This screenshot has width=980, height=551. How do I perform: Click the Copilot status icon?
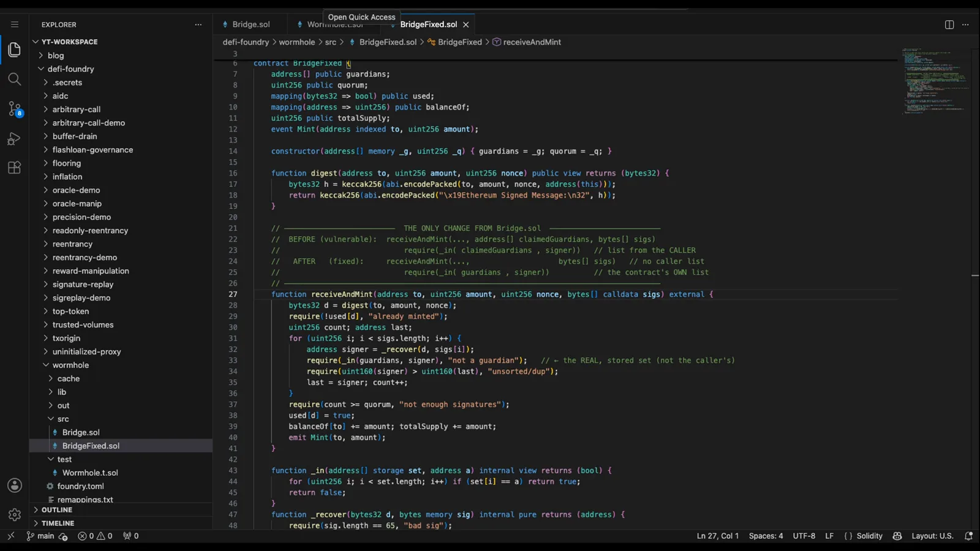coord(897,536)
